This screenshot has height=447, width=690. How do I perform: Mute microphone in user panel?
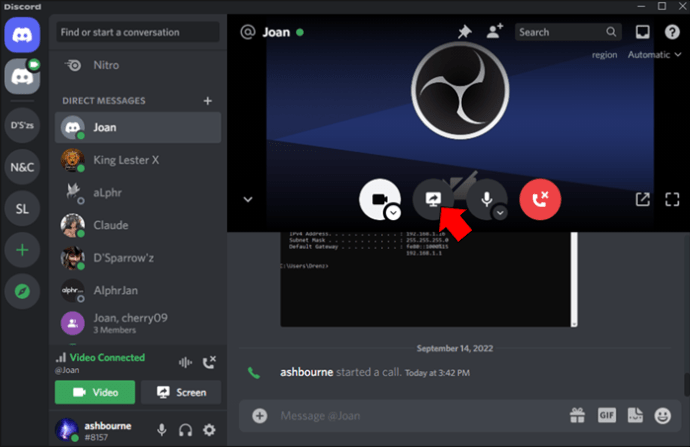tap(161, 430)
